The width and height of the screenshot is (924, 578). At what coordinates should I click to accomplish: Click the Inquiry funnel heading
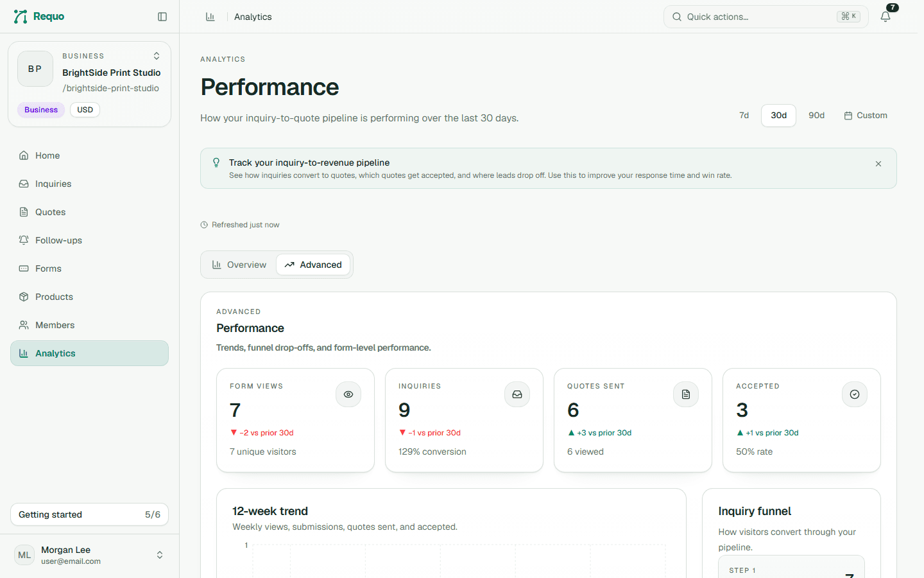click(x=755, y=511)
